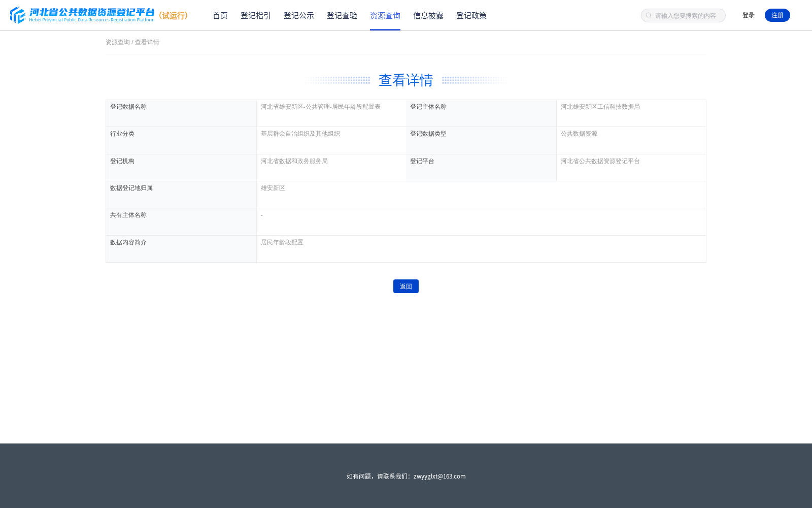This screenshot has height=508, width=812.
Task: Click the 数据登记地归属 label cell
Action: [x=181, y=195]
